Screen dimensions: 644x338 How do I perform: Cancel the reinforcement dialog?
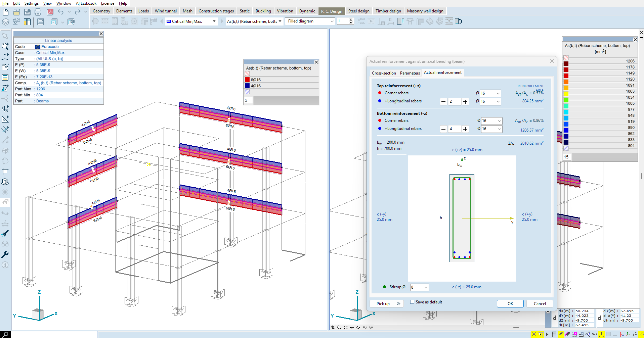540,303
